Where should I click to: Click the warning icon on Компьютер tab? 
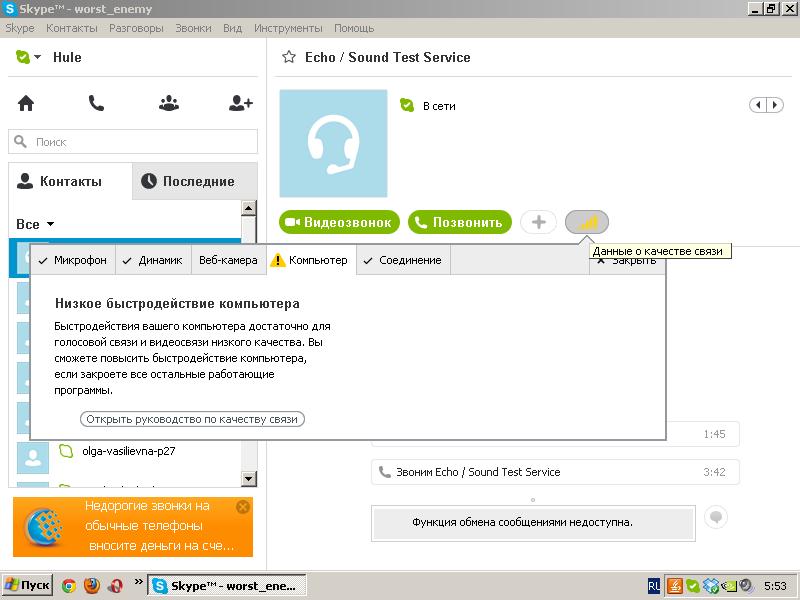coord(278,260)
